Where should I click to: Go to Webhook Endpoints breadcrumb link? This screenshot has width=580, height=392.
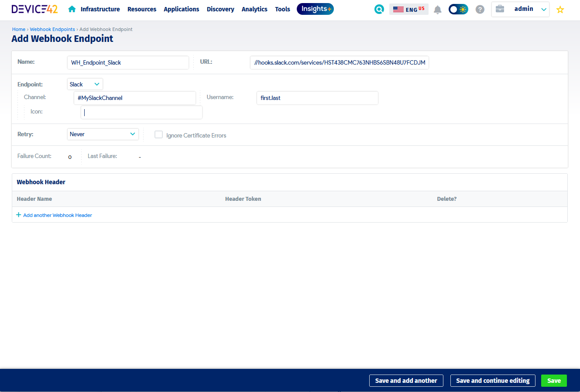click(52, 29)
